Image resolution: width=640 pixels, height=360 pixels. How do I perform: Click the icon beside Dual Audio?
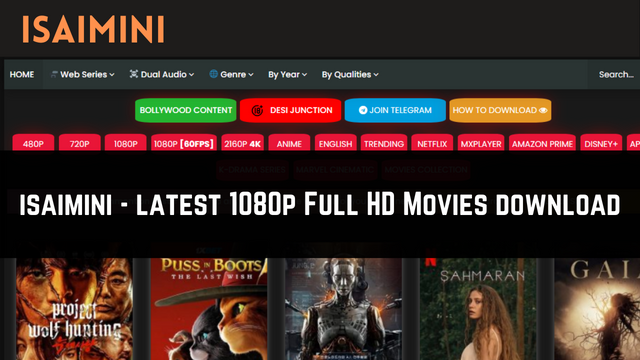click(x=134, y=74)
